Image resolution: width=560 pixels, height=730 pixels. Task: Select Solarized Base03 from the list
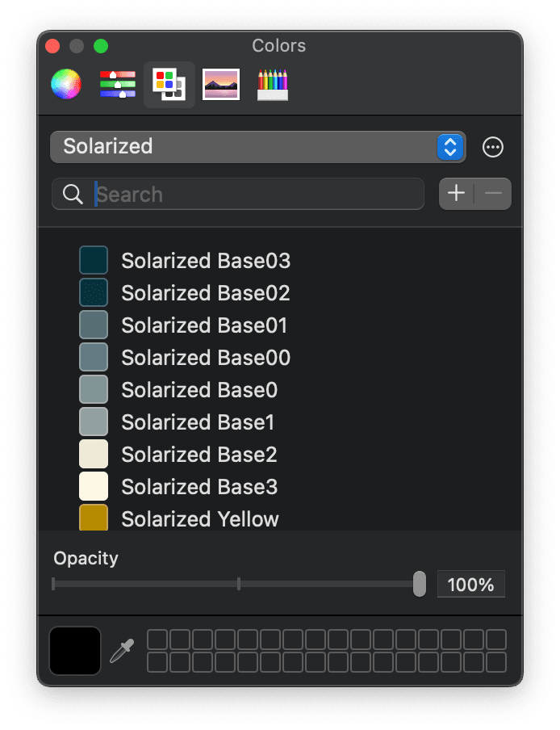pos(205,260)
